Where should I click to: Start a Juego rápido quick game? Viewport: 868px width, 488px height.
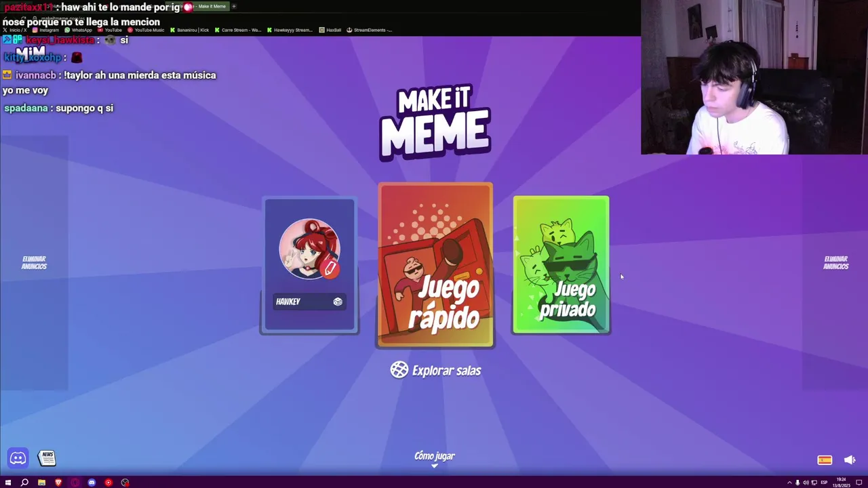click(x=435, y=265)
